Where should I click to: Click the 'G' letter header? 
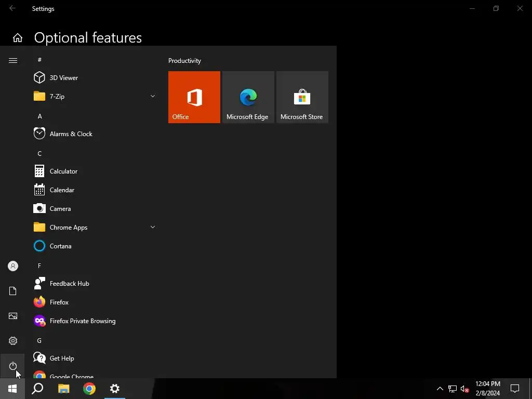point(39,340)
